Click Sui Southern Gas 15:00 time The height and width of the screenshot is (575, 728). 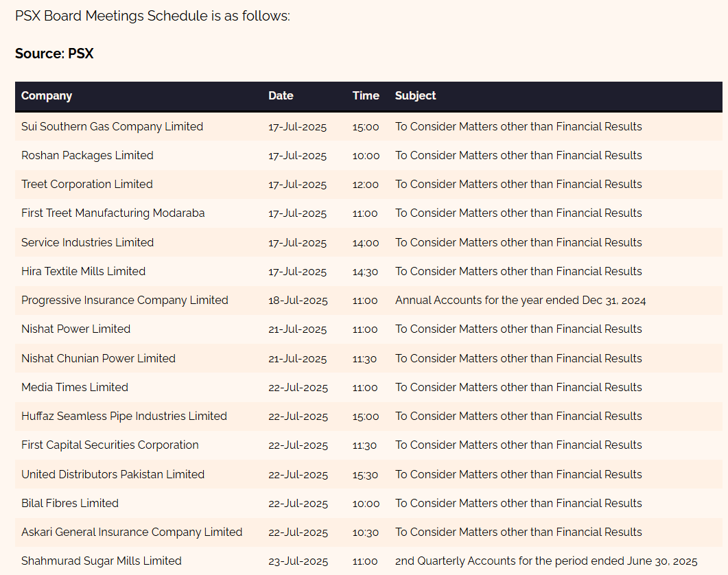(366, 127)
